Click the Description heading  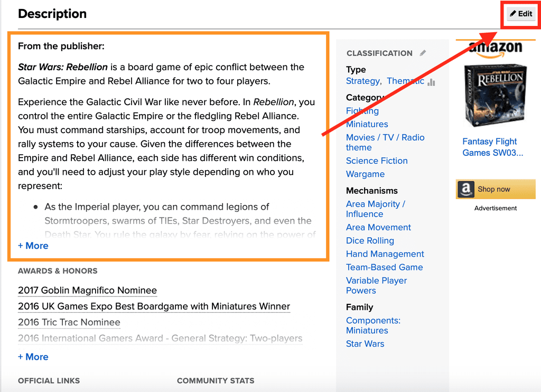click(x=52, y=14)
